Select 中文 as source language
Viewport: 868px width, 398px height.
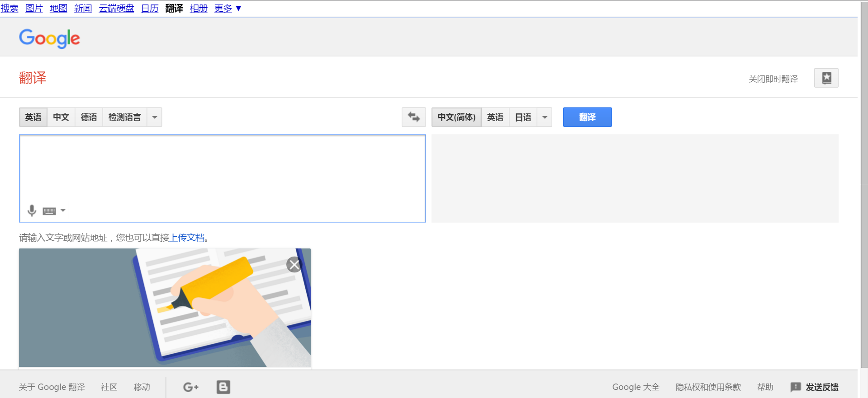click(61, 117)
